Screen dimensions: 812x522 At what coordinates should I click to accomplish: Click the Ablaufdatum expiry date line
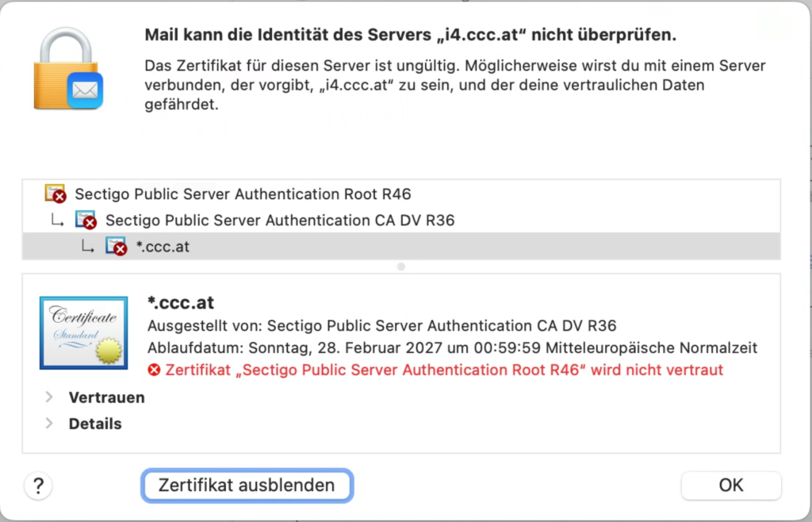click(x=452, y=347)
